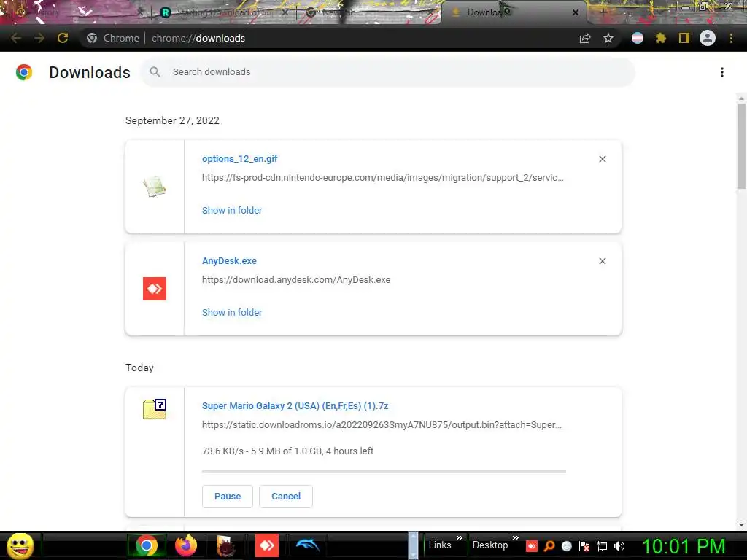Show AnyDesk.exe in folder
The height and width of the screenshot is (560, 747).
[232, 312]
